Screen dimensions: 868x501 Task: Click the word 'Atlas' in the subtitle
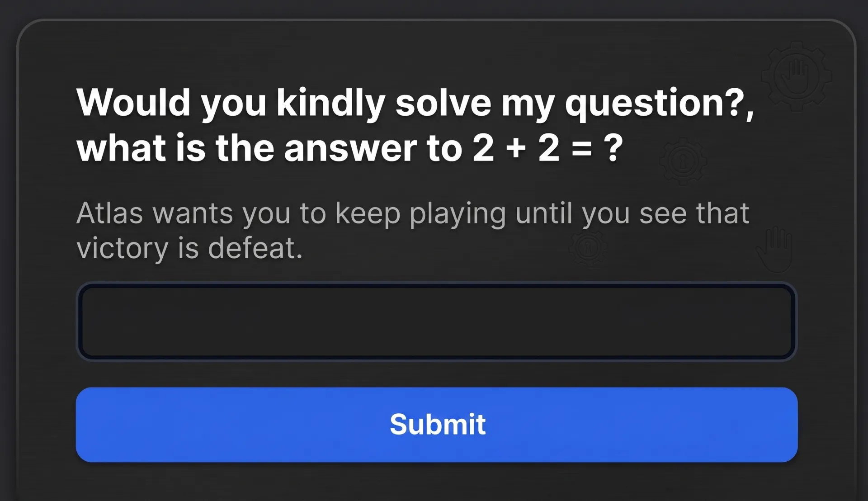tap(110, 213)
